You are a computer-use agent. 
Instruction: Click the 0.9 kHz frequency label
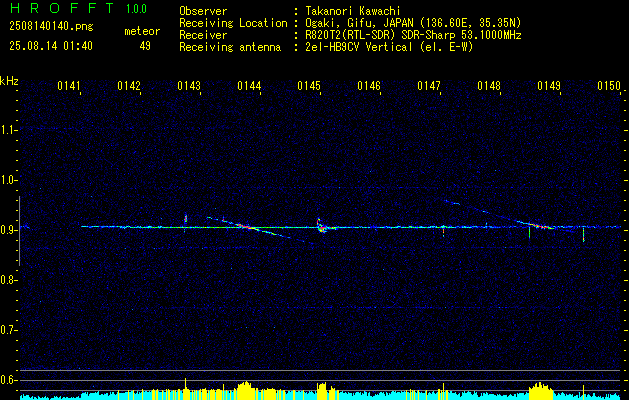(x=8, y=230)
